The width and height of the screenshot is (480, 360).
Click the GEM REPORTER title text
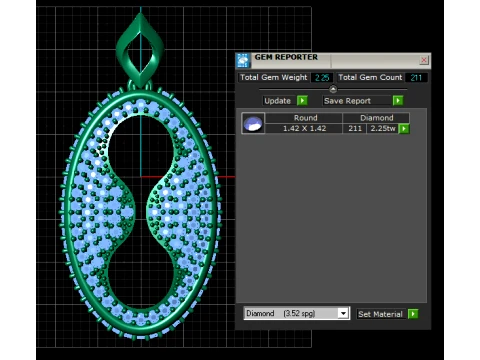[x=286, y=57]
